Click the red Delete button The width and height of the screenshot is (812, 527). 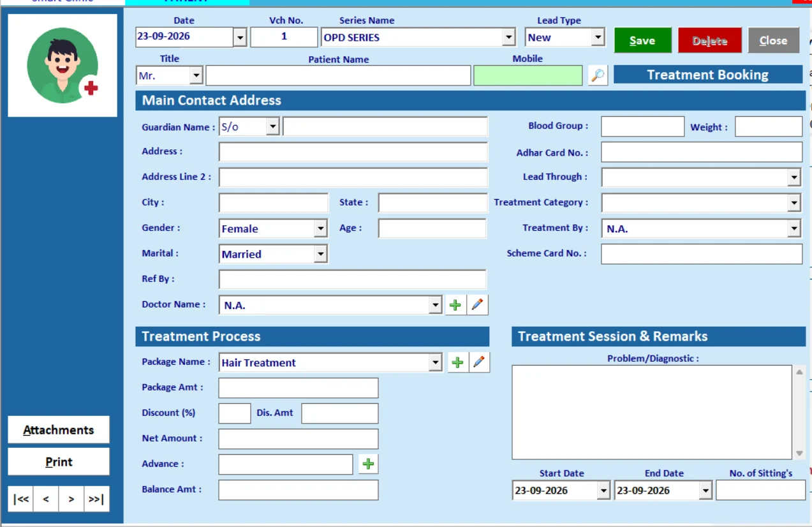pyautogui.click(x=710, y=40)
